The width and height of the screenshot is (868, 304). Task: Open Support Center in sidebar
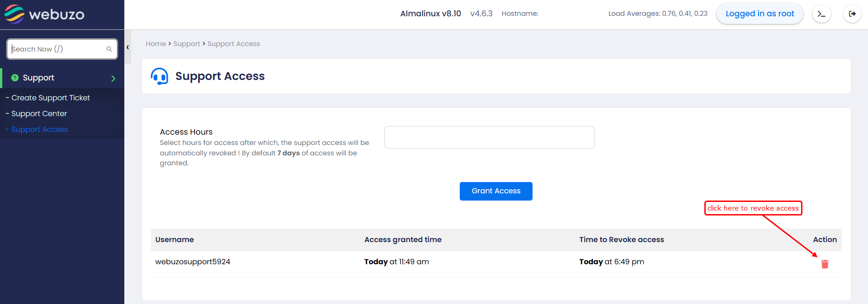[39, 114]
